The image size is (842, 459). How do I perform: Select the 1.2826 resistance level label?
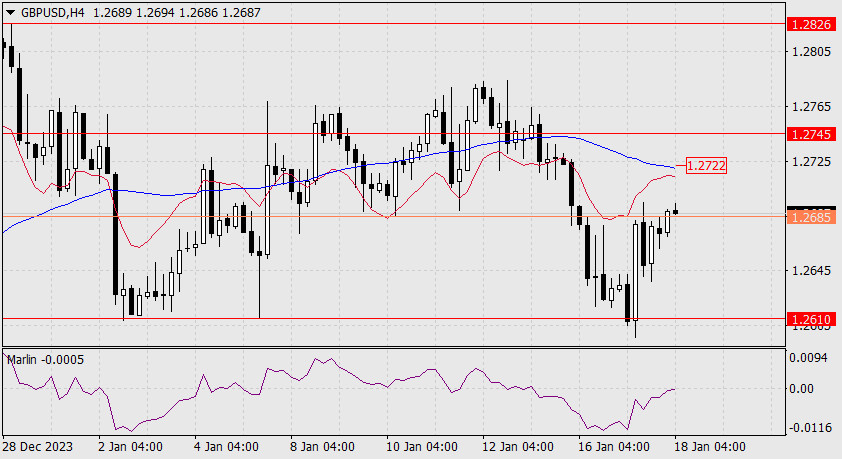tap(811, 24)
